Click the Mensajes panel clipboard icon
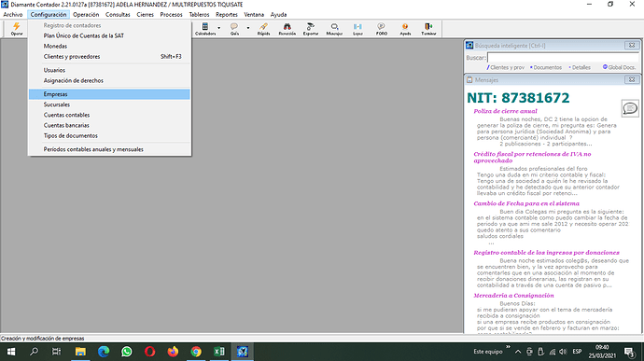Viewport: 644px width, 361px height. pyautogui.click(x=469, y=79)
